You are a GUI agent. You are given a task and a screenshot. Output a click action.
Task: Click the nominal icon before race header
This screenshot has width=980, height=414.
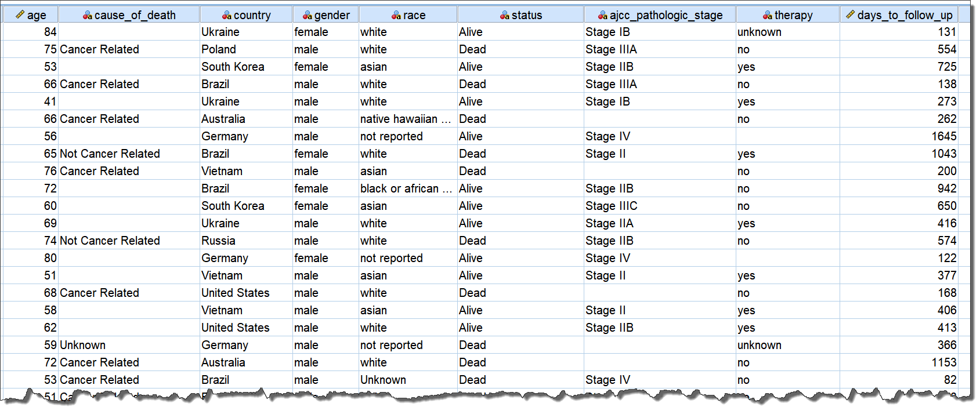tap(396, 16)
